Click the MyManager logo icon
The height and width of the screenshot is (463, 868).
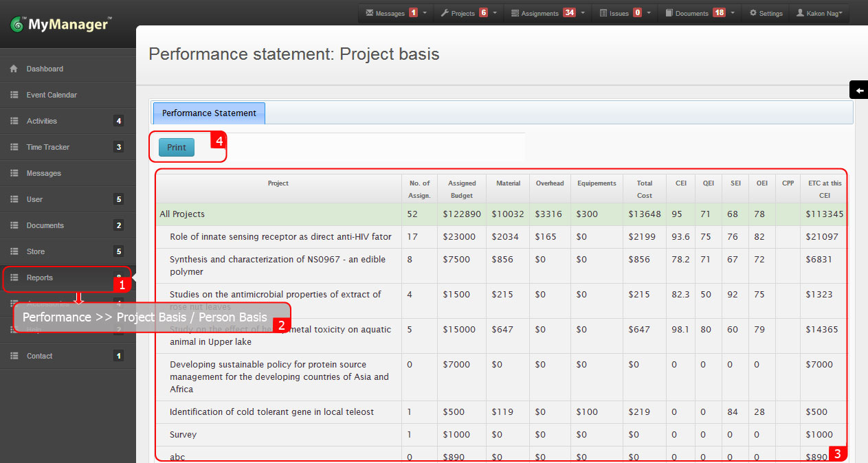click(x=17, y=25)
